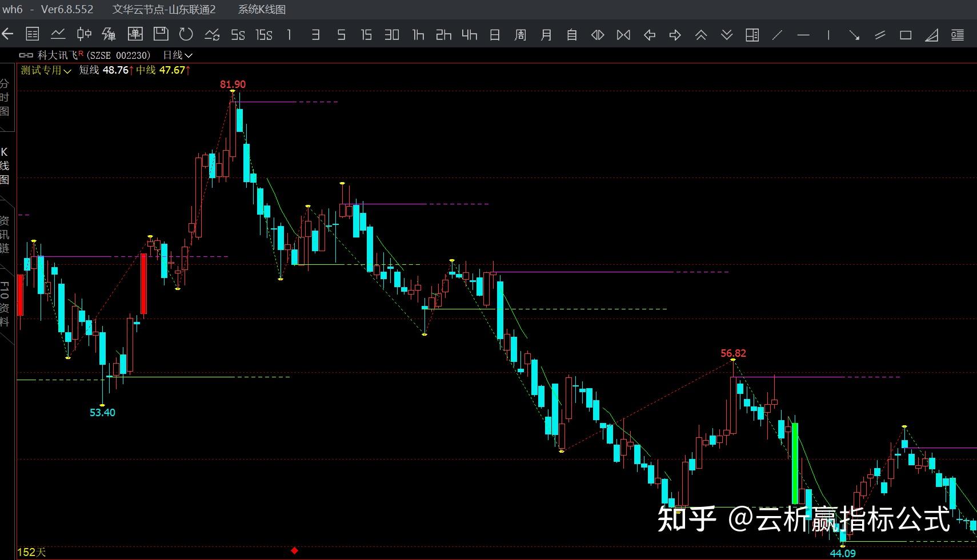Click the 81.90 high price label
The height and width of the screenshot is (560, 977).
point(233,84)
